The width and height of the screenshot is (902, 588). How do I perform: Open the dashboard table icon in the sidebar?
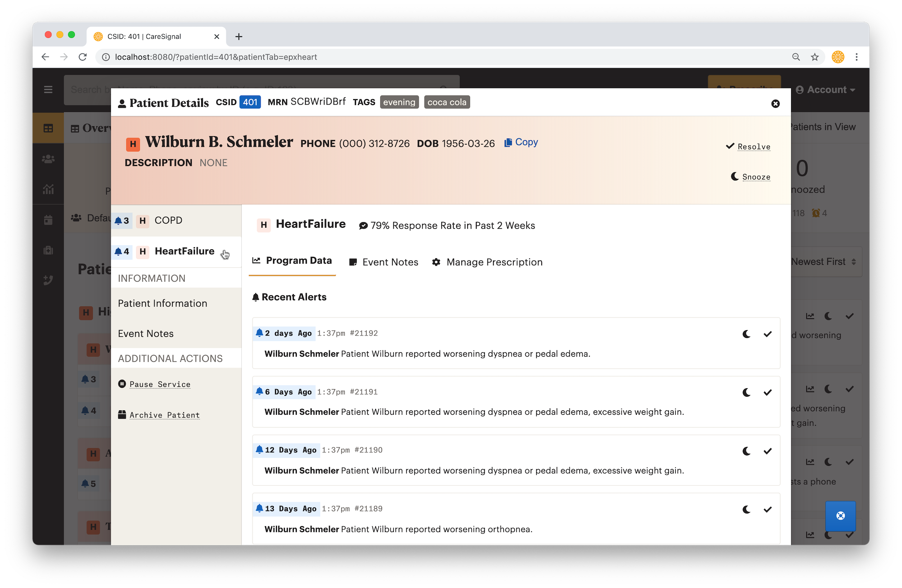(48, 129)
